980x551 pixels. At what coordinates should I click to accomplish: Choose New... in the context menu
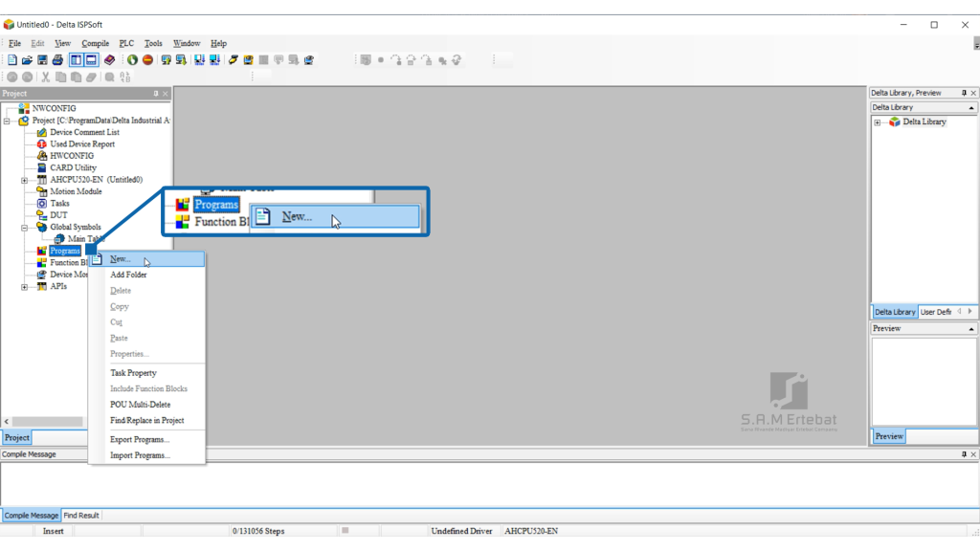(x=147, y=258)
